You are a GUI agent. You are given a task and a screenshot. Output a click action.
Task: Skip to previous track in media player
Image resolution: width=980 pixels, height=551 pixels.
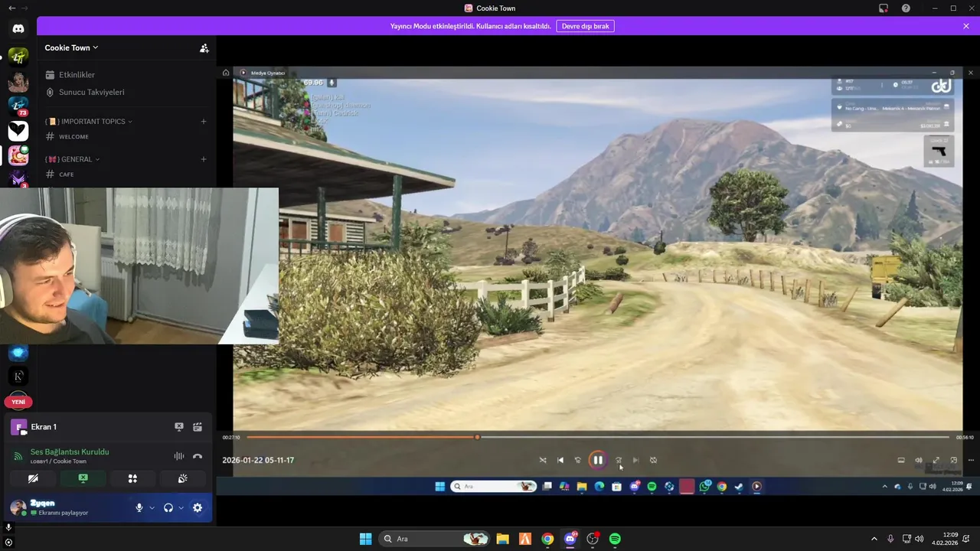pyautogui.click(x=560, y=460)
